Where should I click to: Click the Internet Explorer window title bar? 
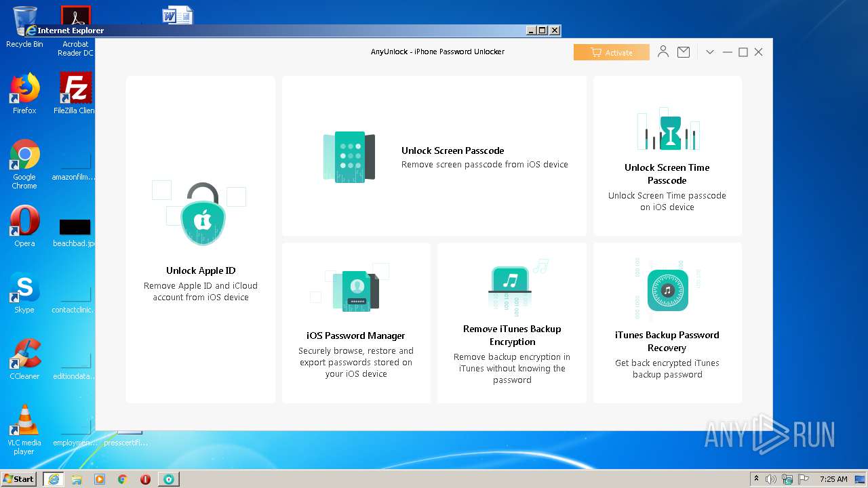point(292,30)
